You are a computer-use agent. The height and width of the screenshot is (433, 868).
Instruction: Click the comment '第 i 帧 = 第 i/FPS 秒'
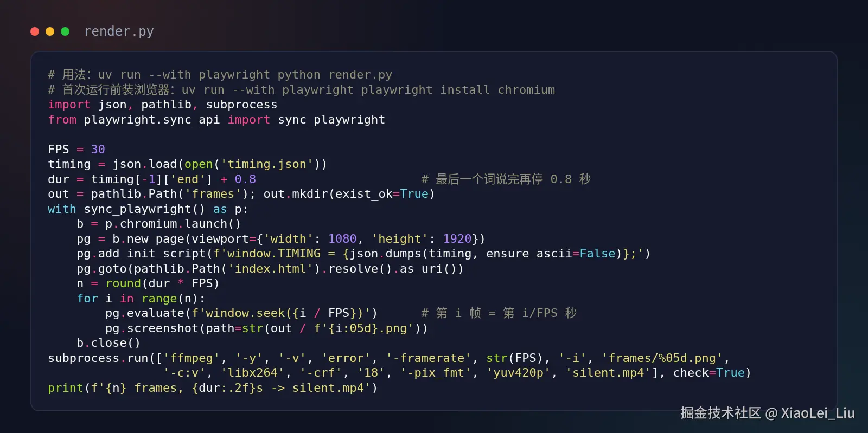click(x=499, y=313)
